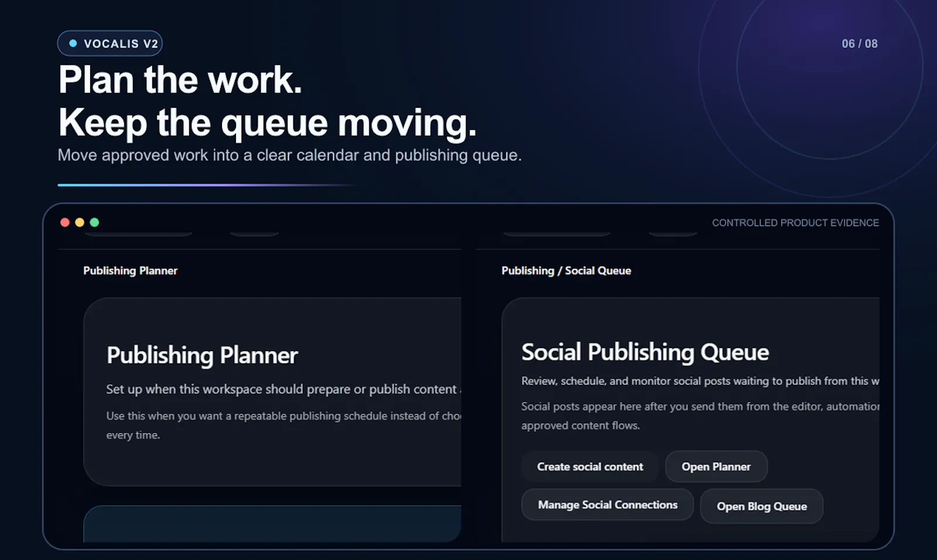
Task: Click CONTROLLED PRODUCT EVIDENCE label
Action: click(x=795, y=223)
